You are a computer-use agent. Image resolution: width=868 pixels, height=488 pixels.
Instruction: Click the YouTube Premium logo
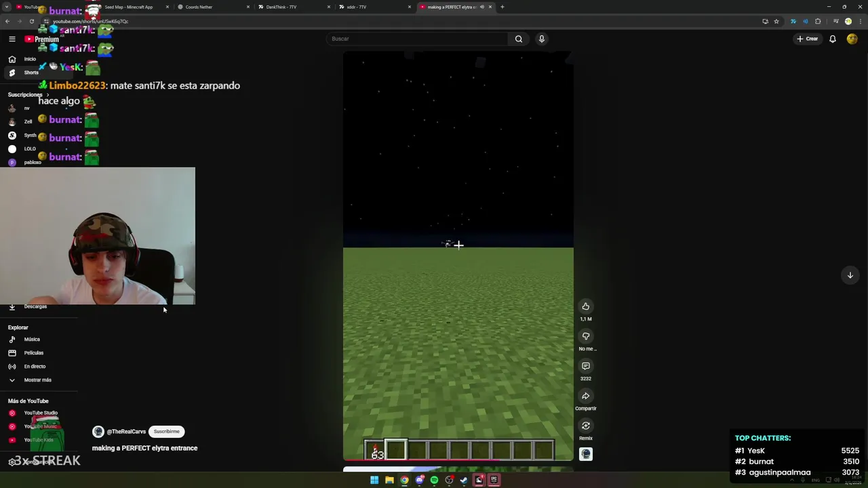tap(41, 39)
